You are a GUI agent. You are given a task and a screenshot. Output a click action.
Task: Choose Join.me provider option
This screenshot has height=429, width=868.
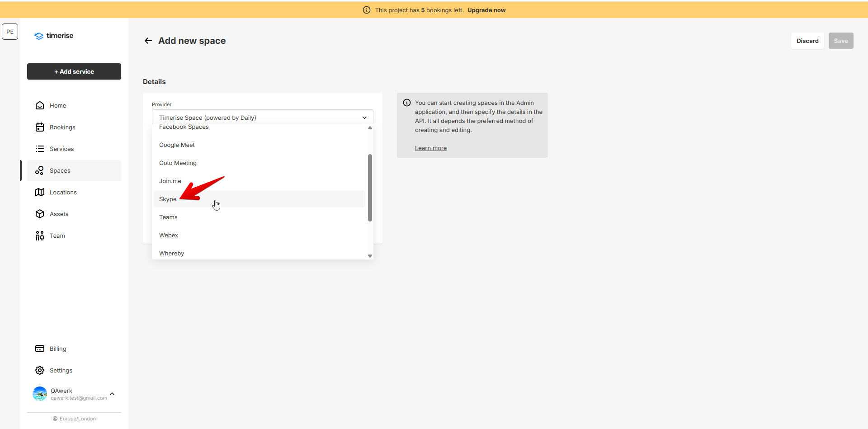click(259, 181)
